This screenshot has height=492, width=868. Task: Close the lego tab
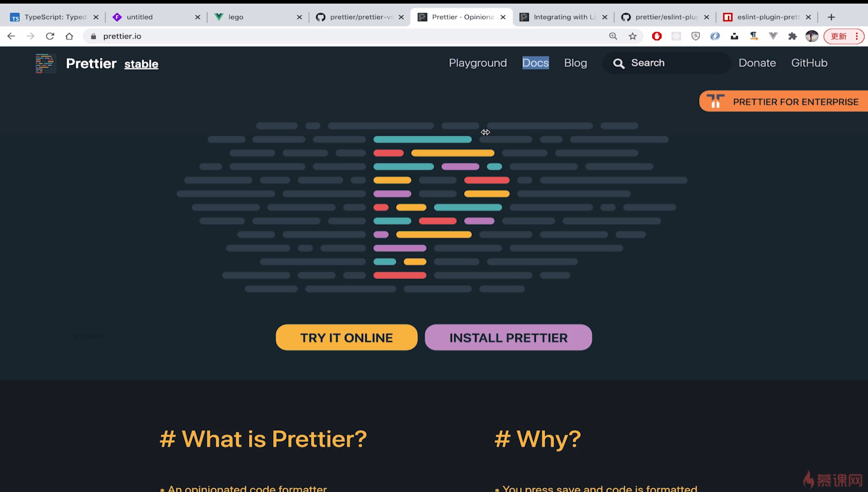click(x=299, y=17)
